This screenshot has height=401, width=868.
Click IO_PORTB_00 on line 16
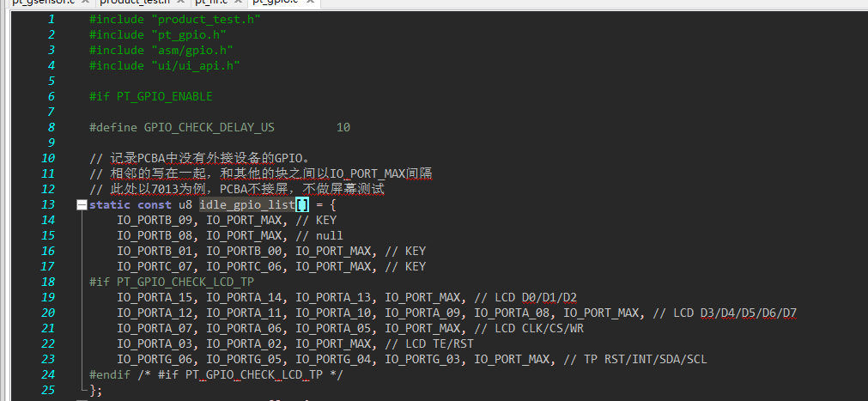pyautogui.click(x=244, y=252)
